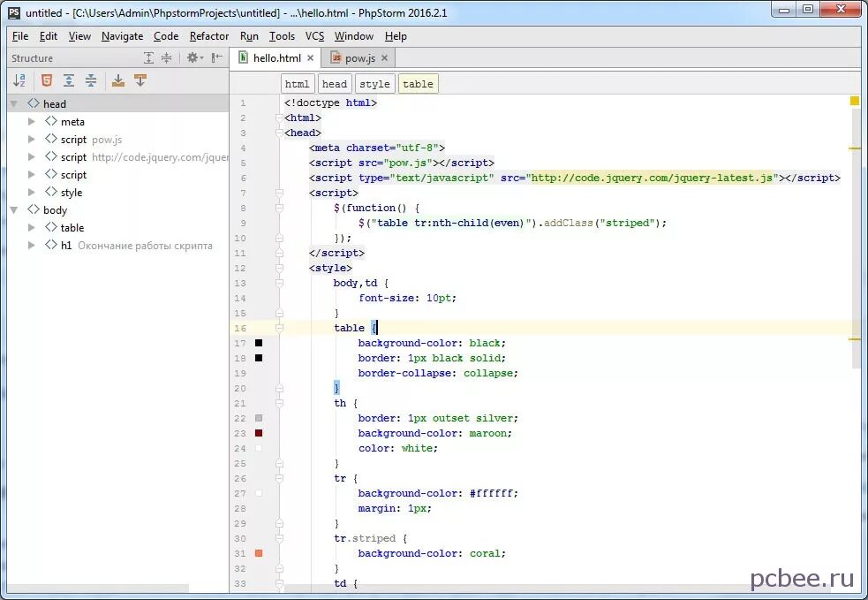The height and width of the screenshot is (600, 868).
Task: Open the Edit menu
Action: 49,36
